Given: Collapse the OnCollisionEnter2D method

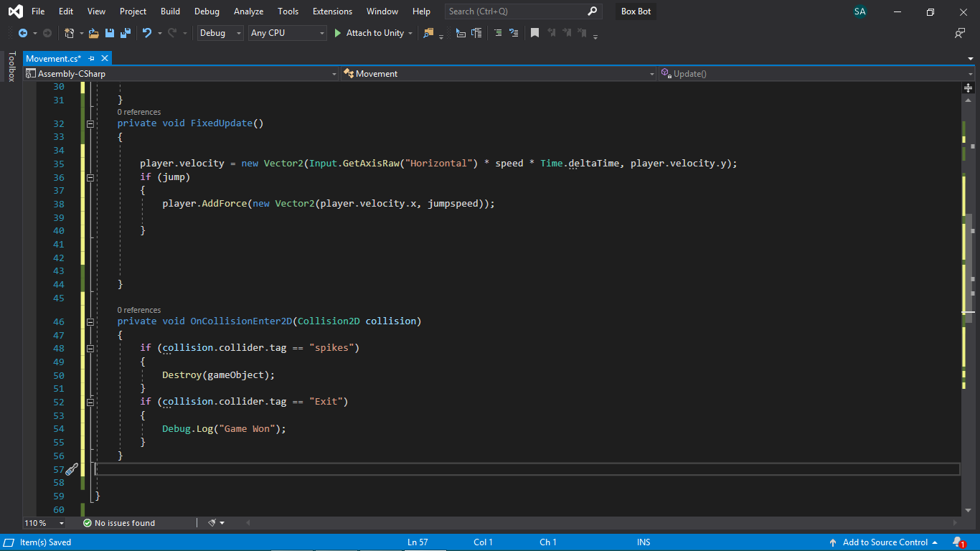Looking at the screenshot, I should click(90, 321).
